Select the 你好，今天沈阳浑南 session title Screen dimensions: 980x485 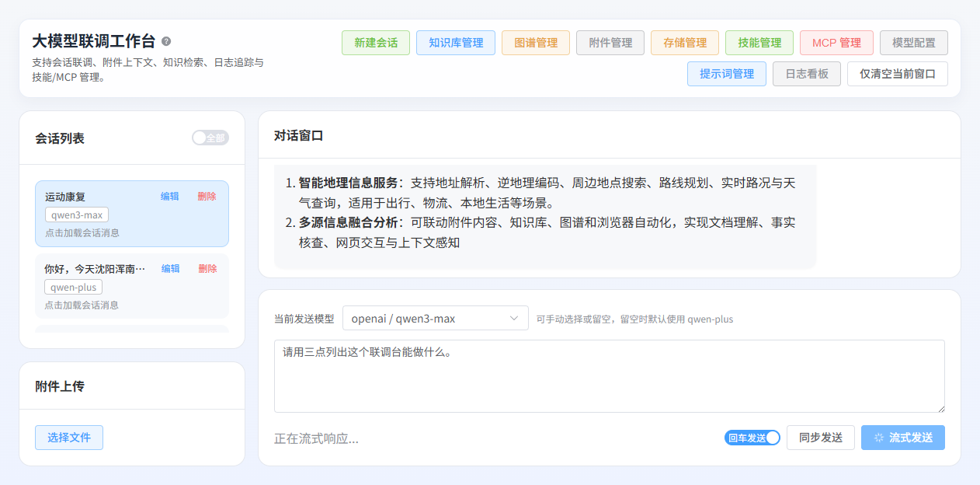[x=95, y=269]
